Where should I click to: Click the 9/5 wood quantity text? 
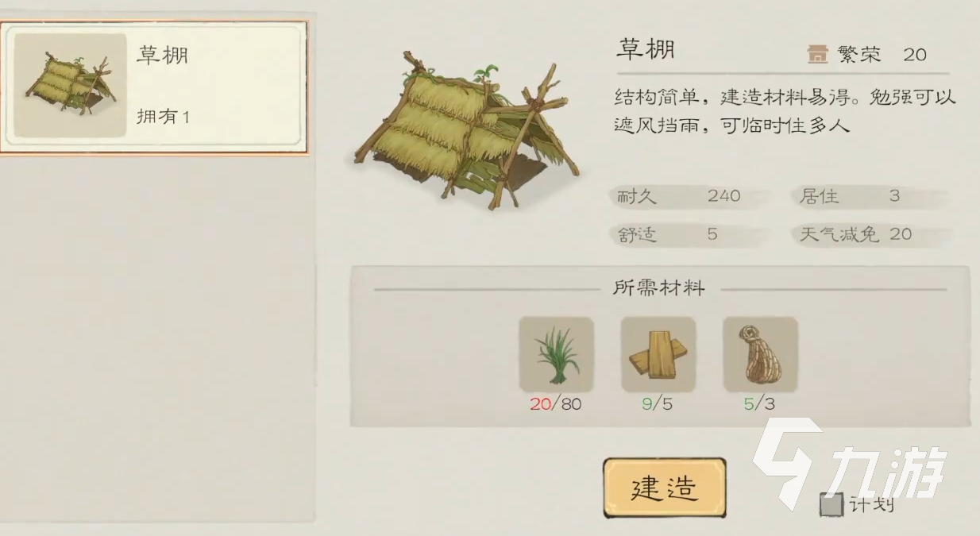point(658,404)
